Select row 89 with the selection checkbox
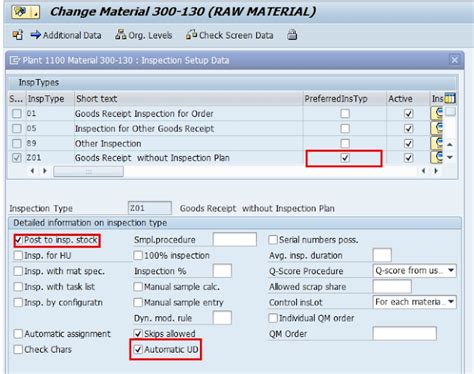Screen dimensions: 474x374 17,143
